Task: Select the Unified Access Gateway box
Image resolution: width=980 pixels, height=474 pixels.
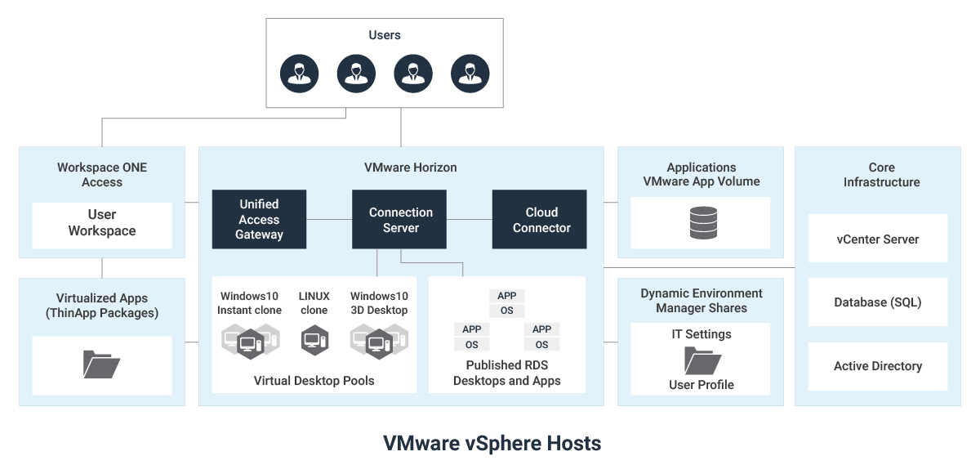Action: (x=260, y=219)
